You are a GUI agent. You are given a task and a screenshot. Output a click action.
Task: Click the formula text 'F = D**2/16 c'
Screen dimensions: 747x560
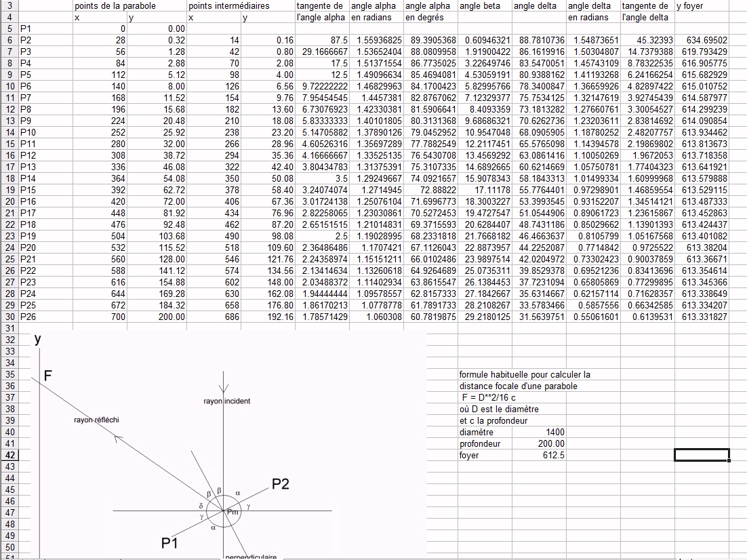click(489, 397)
